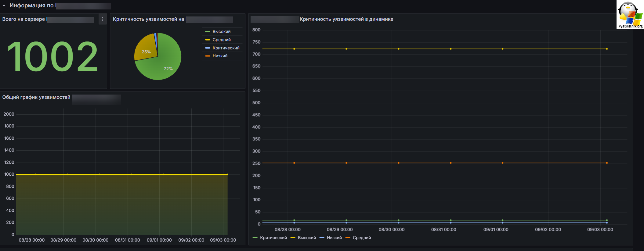Image resolution: width=644 pixels, height=251 pixels.
Task: Open the Критичность уязвимостей в динамике panel title
Action: 346,19
